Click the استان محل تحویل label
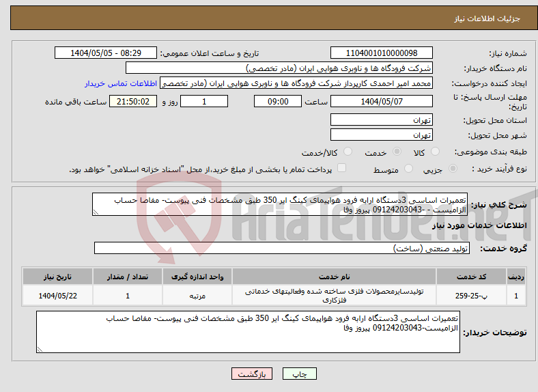 coord(495,120)
